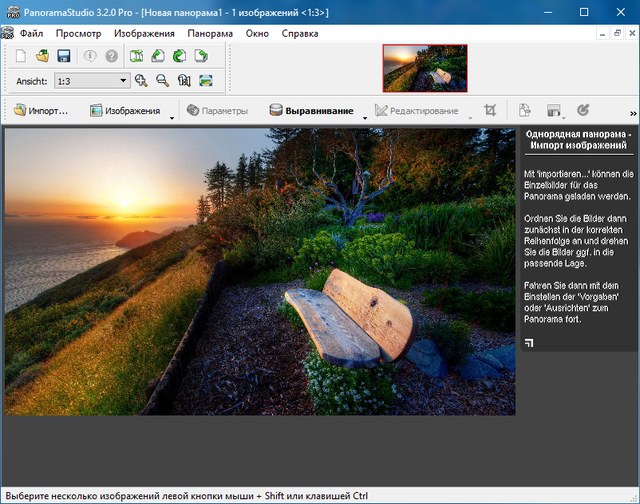Open the Ansicht zoom ratio dropdown

[x=124, y=81]
